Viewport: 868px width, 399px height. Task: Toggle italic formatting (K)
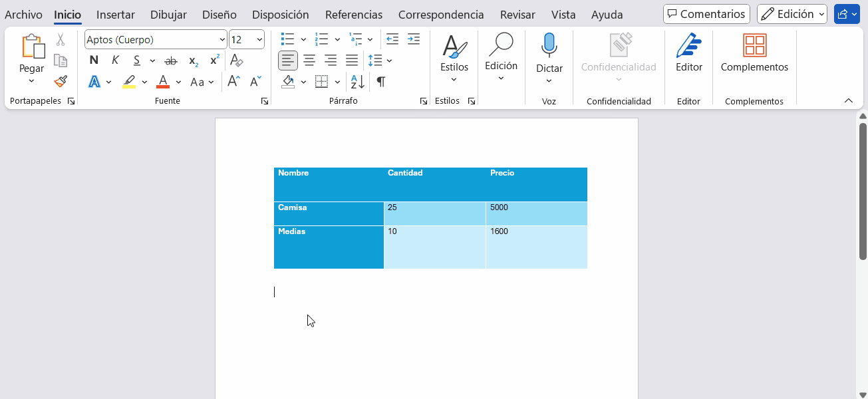pos(115,61)
